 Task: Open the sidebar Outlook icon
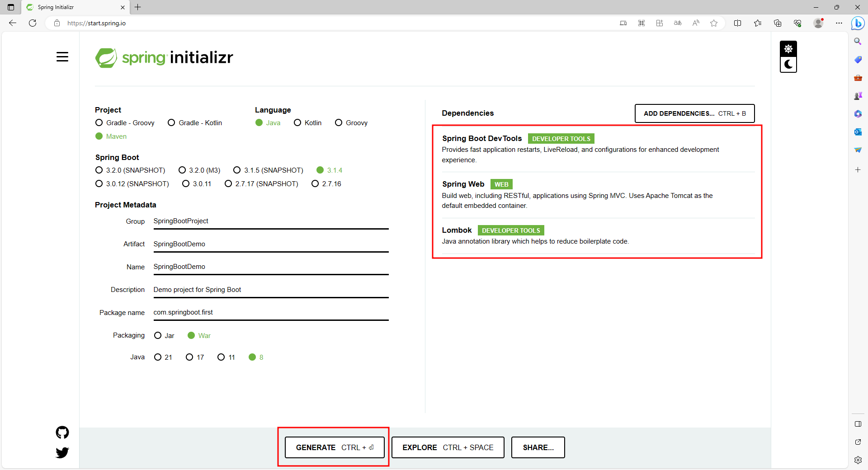(858, 132)
